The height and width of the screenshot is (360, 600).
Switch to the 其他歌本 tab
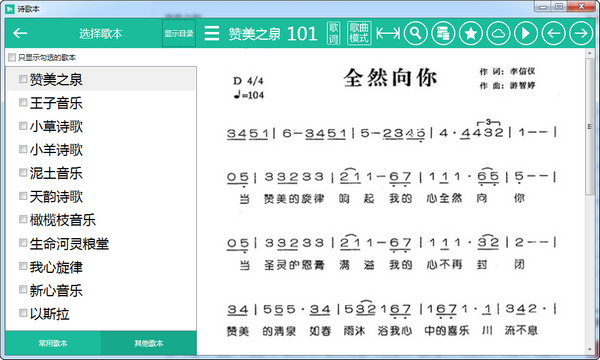(149, 343)
